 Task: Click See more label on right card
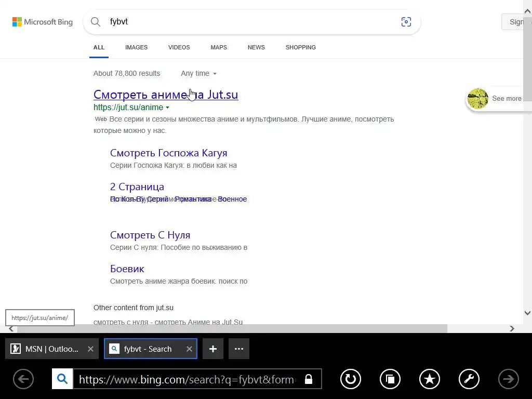pos(507,98)
